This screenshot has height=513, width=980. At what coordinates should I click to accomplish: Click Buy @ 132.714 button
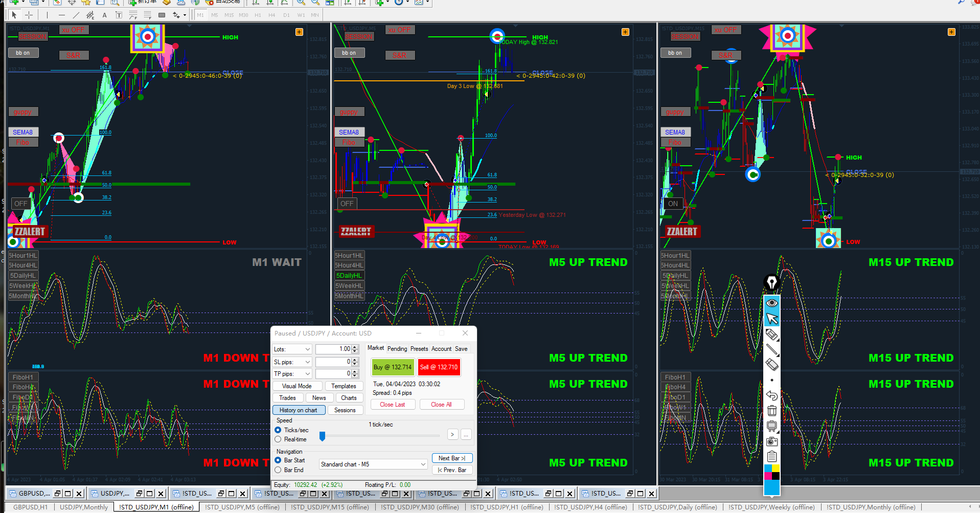[393, 367]
